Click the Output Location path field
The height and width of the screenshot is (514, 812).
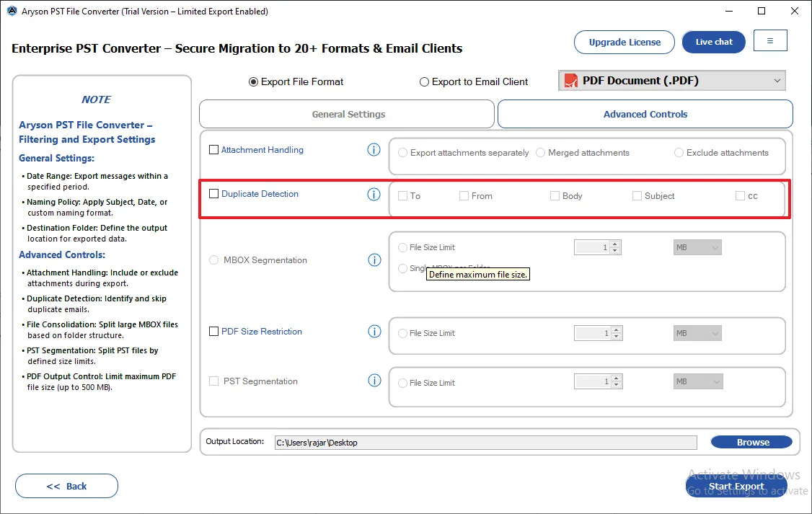(486, 443)
